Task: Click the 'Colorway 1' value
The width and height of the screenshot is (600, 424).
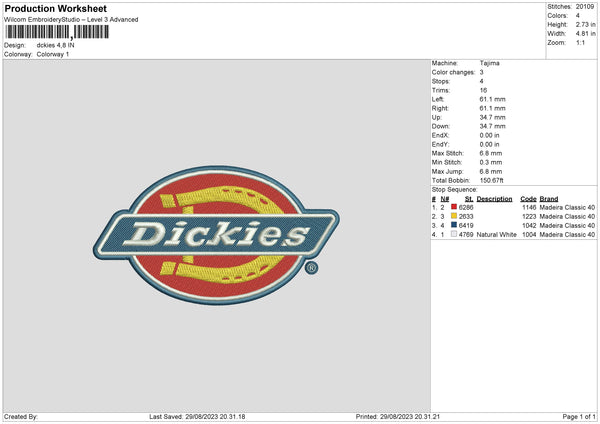Action: pos(53,54)
